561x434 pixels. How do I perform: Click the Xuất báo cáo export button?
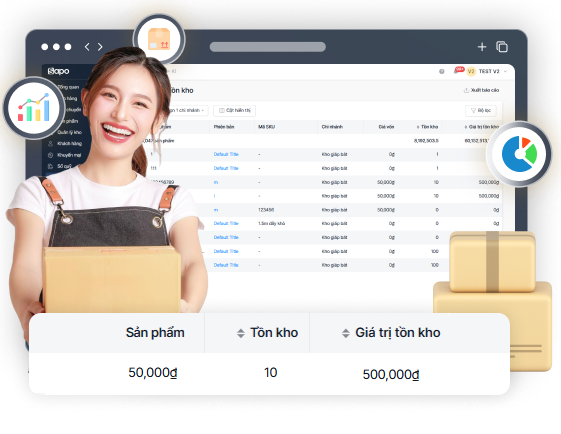pos(481,90)
